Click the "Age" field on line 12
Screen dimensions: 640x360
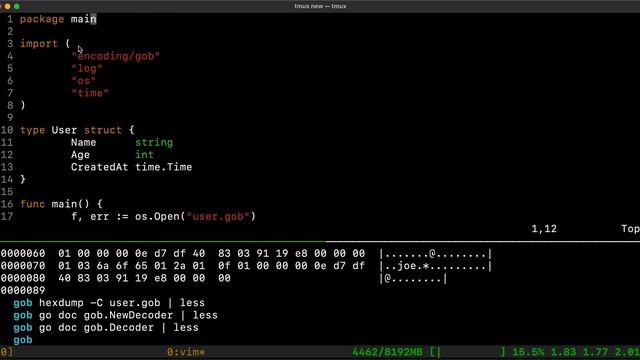[x=80, y=155]
